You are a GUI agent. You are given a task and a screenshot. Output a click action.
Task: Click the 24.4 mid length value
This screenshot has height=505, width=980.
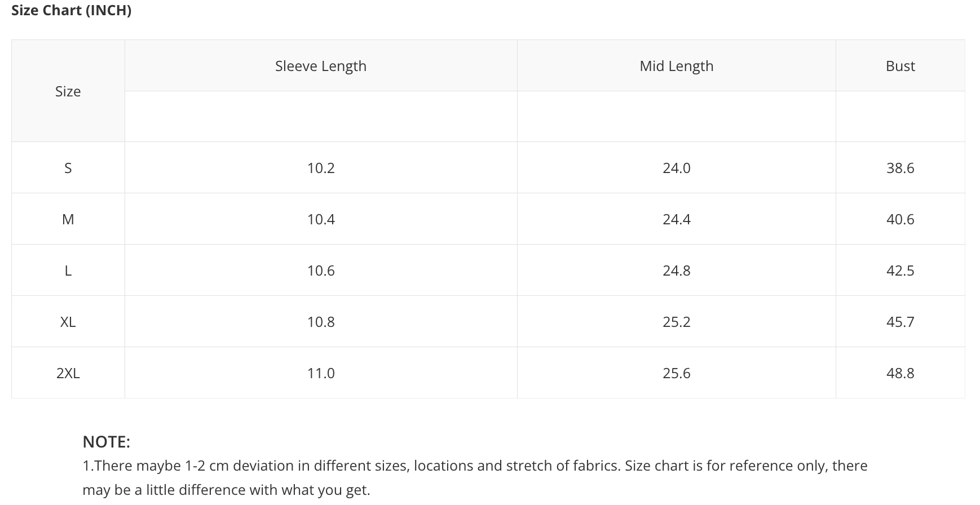[676, 219]
